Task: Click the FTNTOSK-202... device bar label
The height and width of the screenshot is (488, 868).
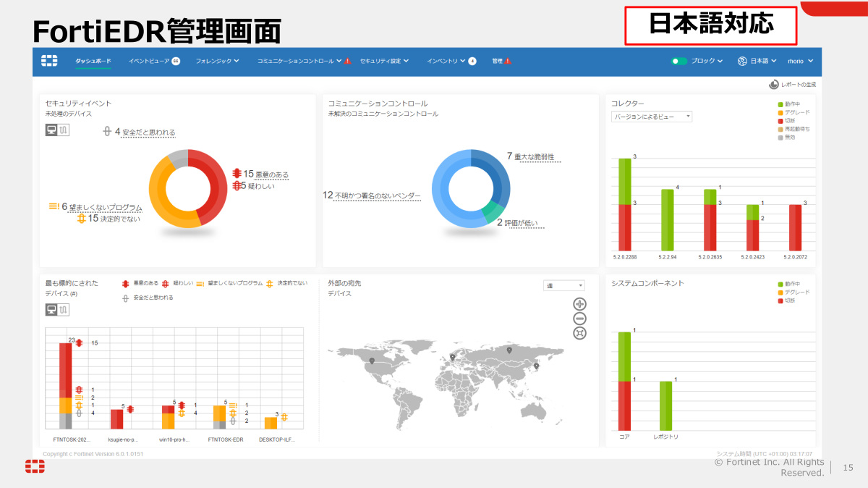Action: tap(72, 439)
